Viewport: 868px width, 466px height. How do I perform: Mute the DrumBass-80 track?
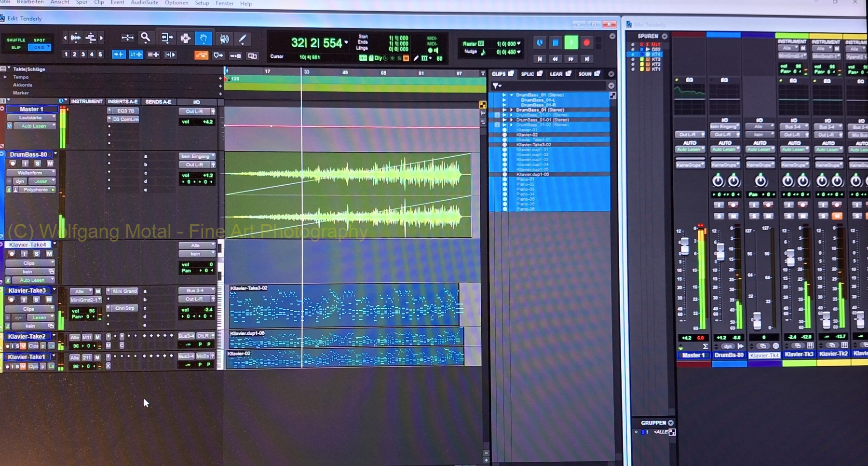(x=50, y=164)
